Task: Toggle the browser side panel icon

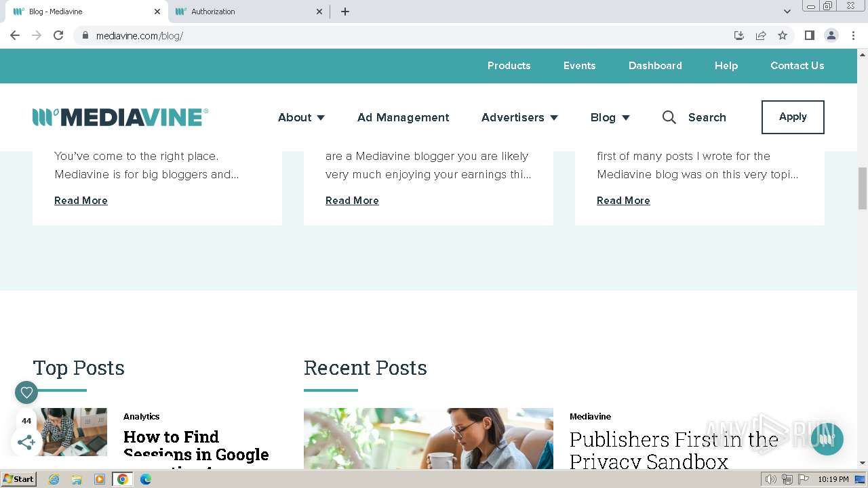Action: pyautogui.click(x=809, y=35)
